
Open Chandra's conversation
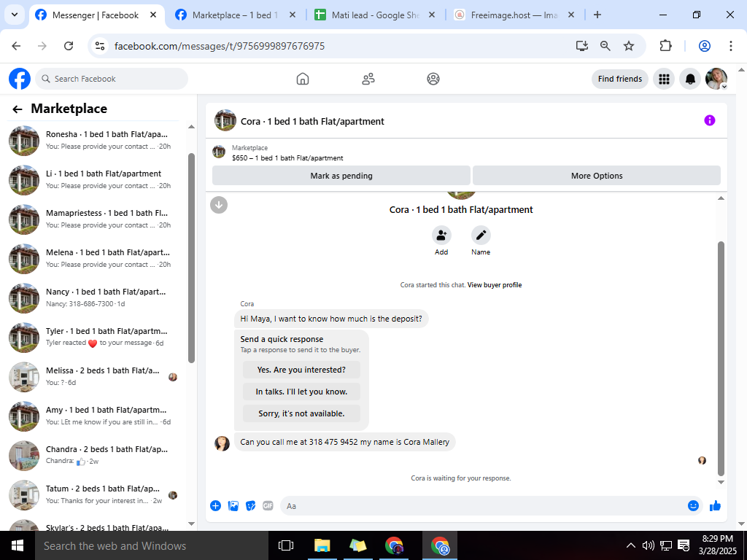(96, 455)
